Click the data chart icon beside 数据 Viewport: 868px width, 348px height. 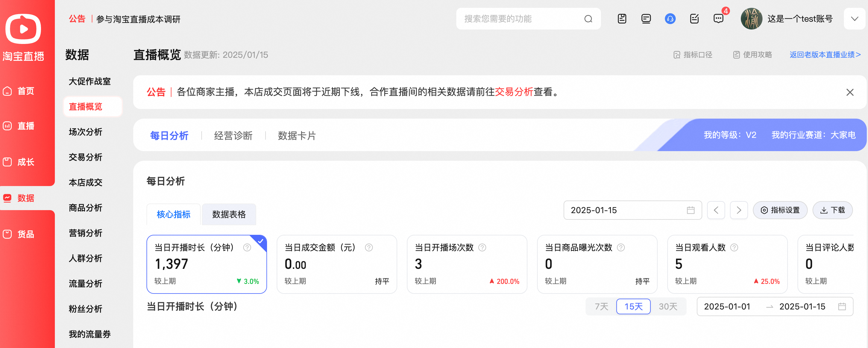pos(8,198)
